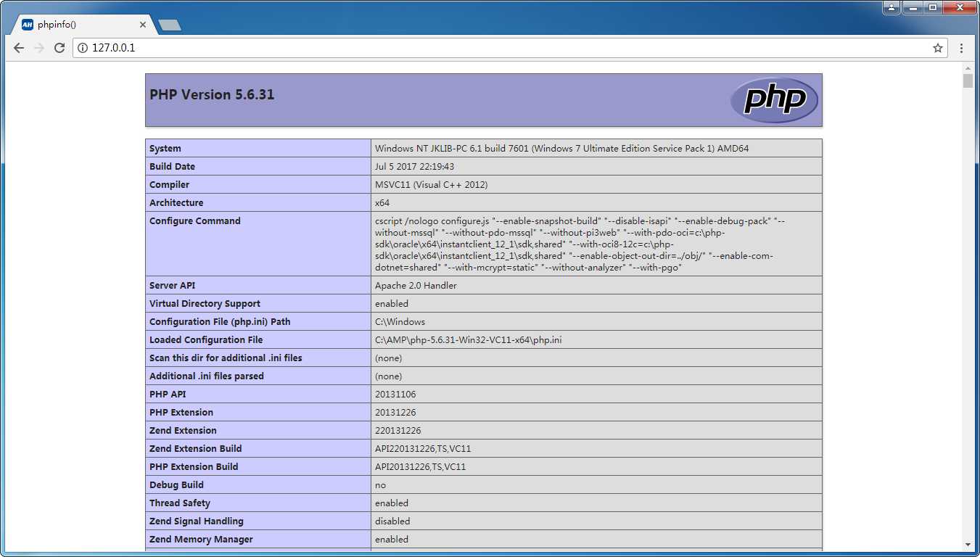
Task: Close the phpinfo() tab
Action: 143,25
